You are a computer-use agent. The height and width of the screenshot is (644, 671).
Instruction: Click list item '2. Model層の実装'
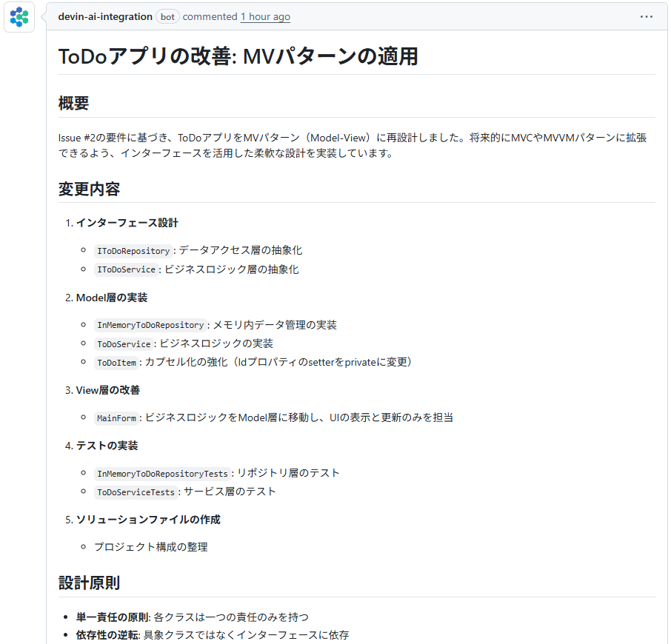[x=106, y=298]
